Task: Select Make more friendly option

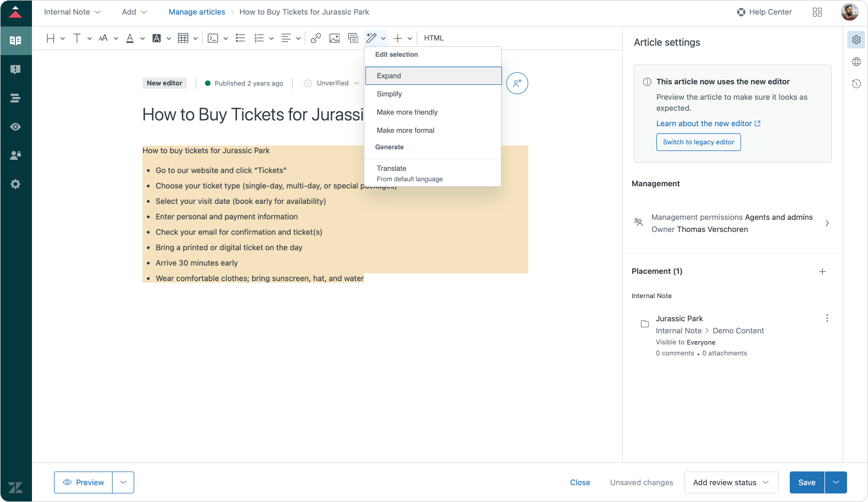Action: tap(433, 112)
